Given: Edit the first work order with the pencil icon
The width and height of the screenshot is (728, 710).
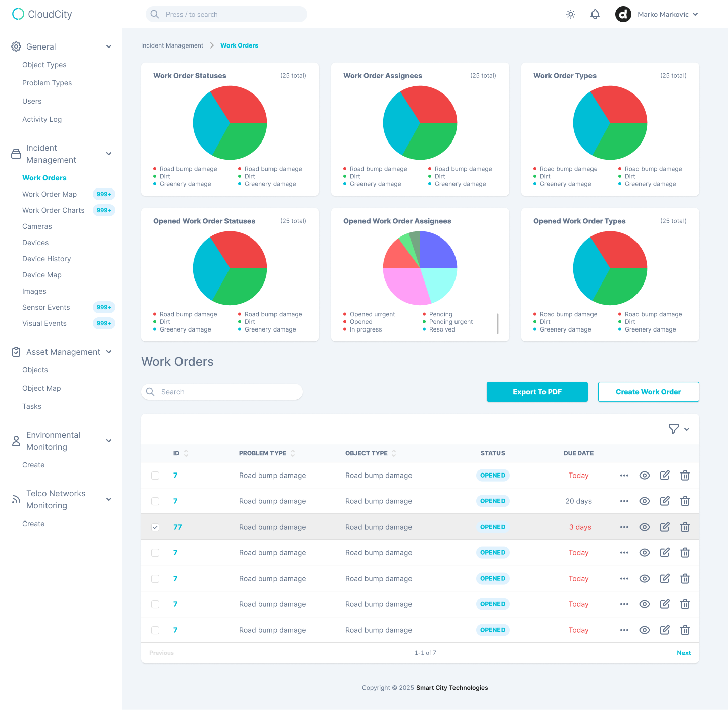Looking at the screenshot, I should point(664,475).
